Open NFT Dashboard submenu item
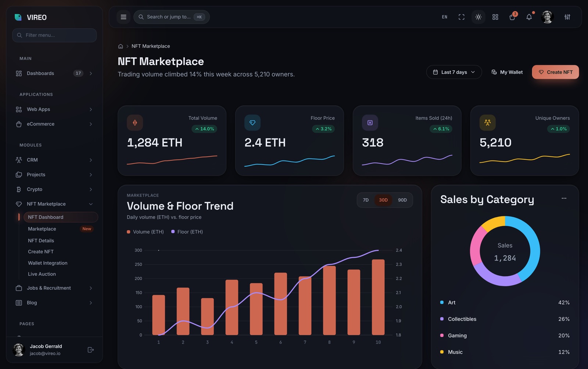Image resolution: width=588 pixels, height=369 pixels. 61,217
